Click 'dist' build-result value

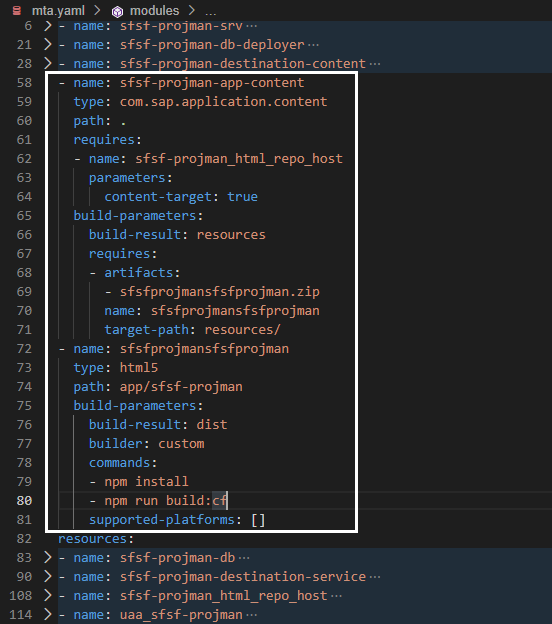point(212,425)
